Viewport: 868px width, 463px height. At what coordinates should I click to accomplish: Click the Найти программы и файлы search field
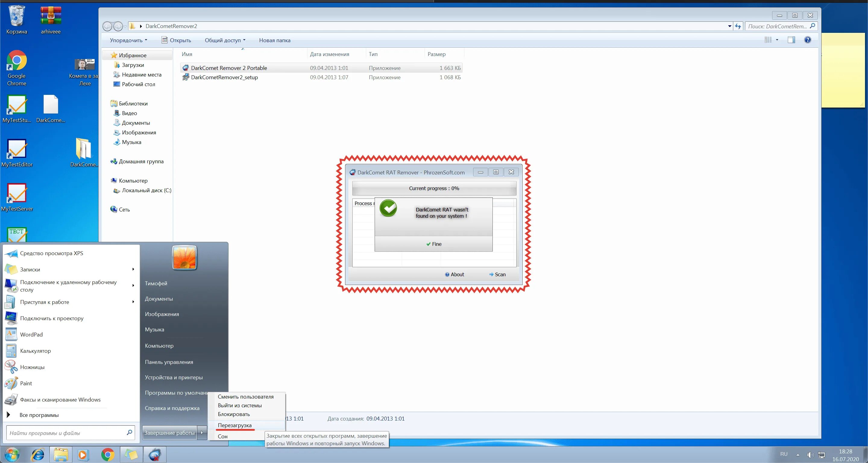(x=66, y=433)
